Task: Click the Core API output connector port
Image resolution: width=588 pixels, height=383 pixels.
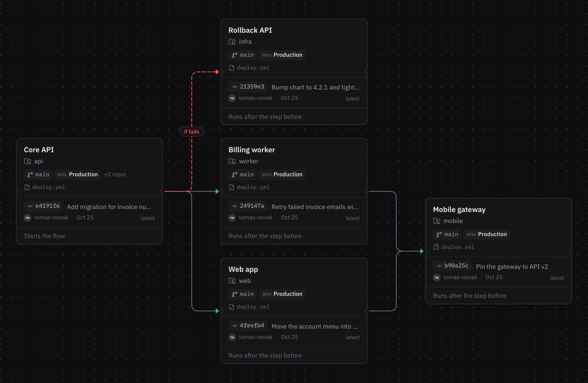Action: 162,191
